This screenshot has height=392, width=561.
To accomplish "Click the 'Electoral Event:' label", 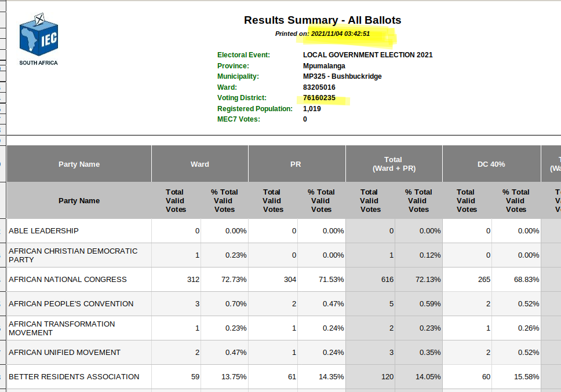I will coord(243,55).
